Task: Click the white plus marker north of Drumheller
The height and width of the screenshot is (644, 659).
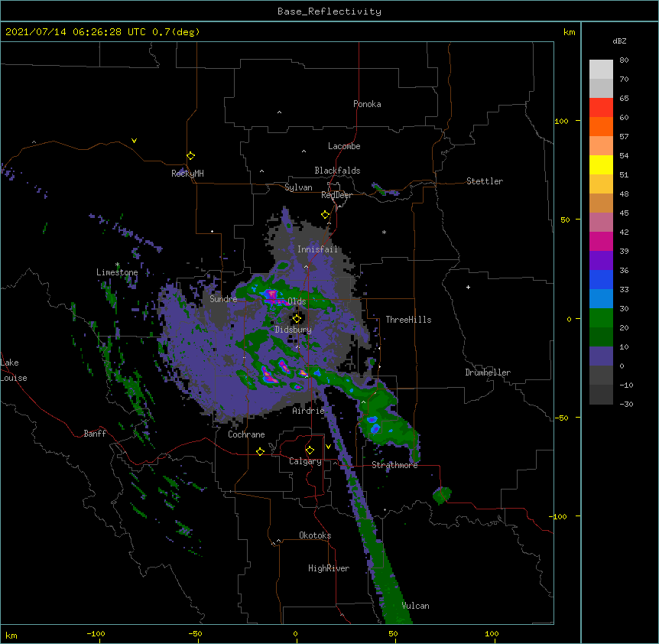Action: pos(468,287)
